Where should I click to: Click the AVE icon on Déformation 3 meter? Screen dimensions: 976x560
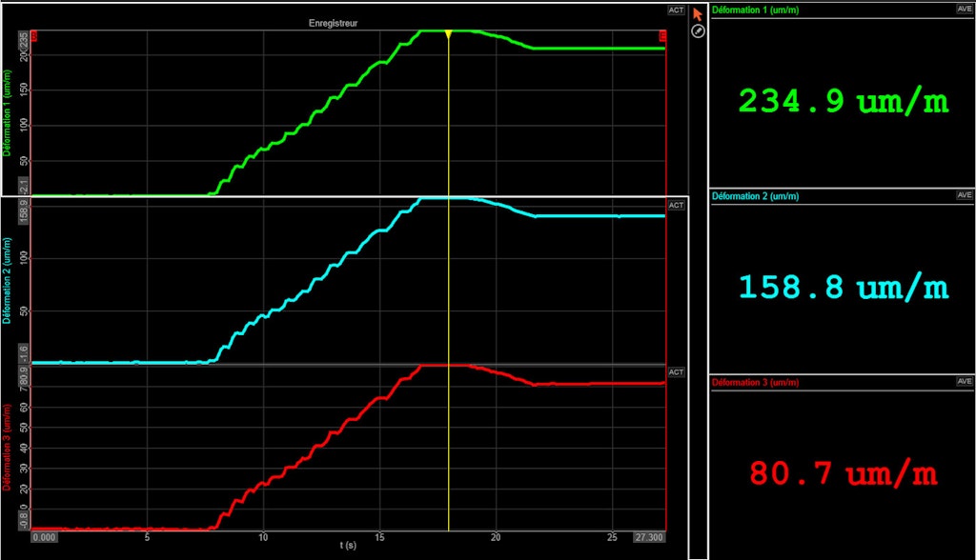pos(965,381)
